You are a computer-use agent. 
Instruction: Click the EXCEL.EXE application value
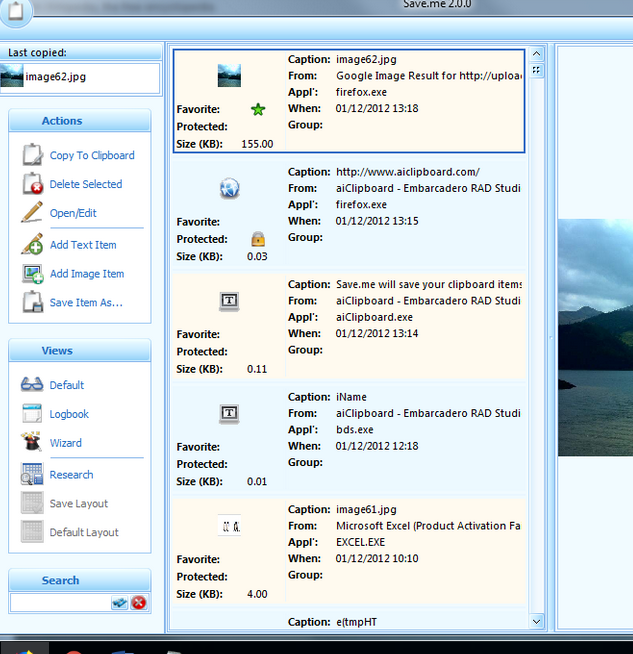point(360,542)
